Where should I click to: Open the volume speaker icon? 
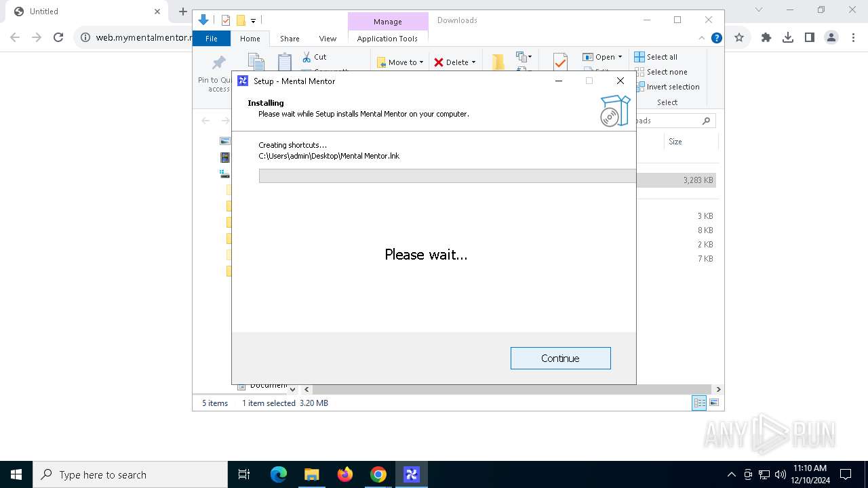point(780,474)
